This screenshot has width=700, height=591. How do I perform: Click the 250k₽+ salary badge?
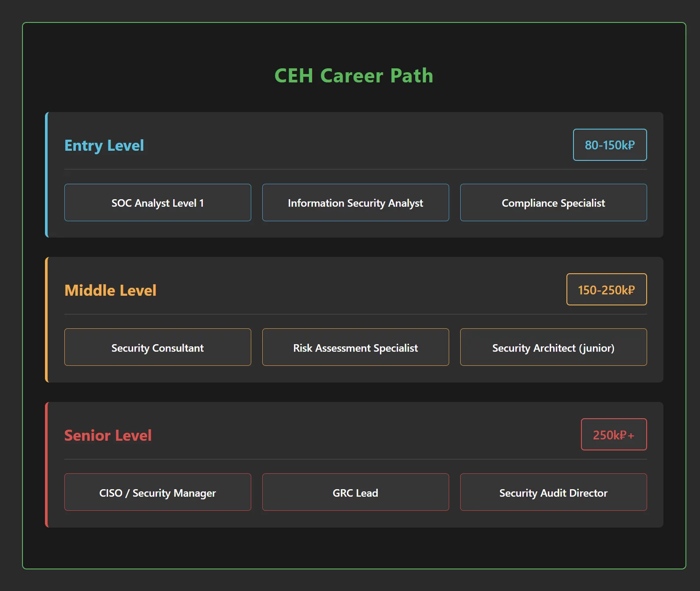coord(614,435)
